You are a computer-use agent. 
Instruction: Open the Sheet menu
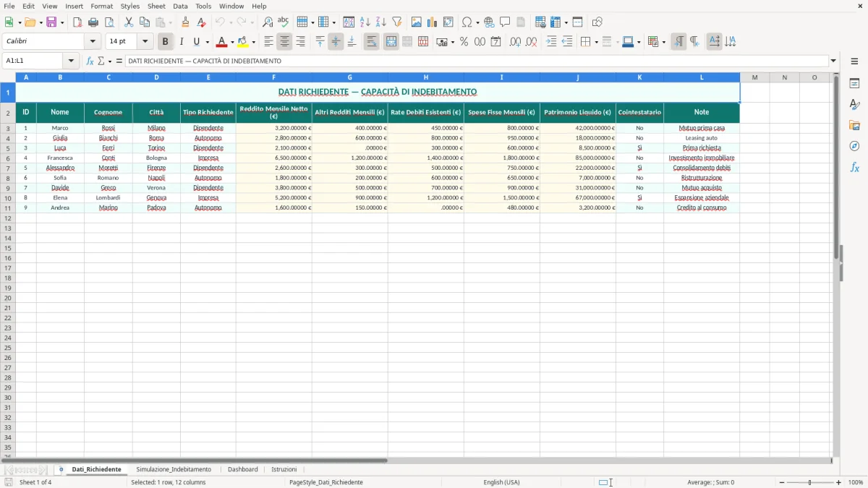coord(156,6)
